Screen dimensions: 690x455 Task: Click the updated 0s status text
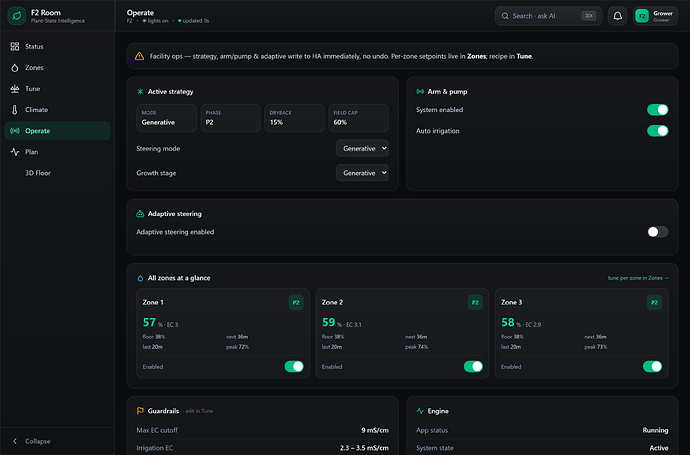pyautogui.click(x=196, y=21)
